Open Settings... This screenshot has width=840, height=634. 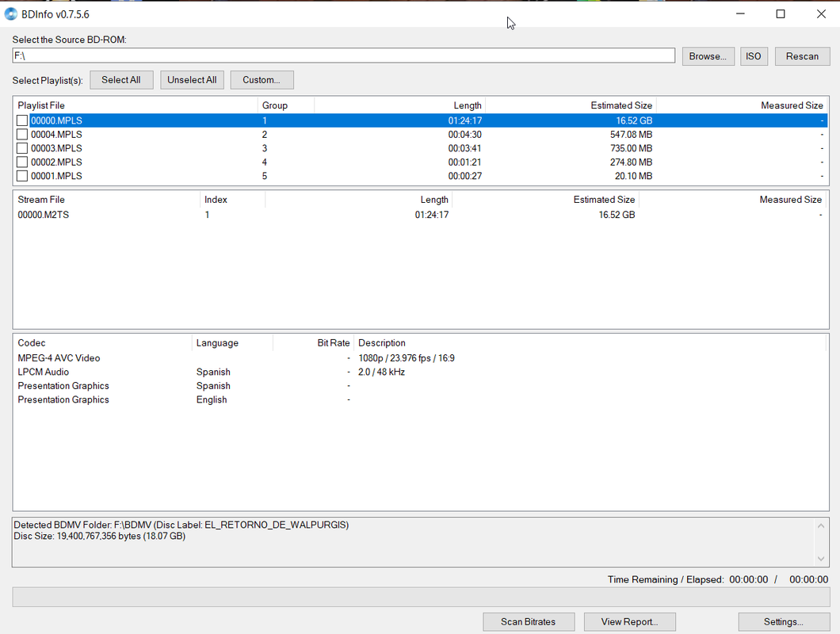pos(784,621)
